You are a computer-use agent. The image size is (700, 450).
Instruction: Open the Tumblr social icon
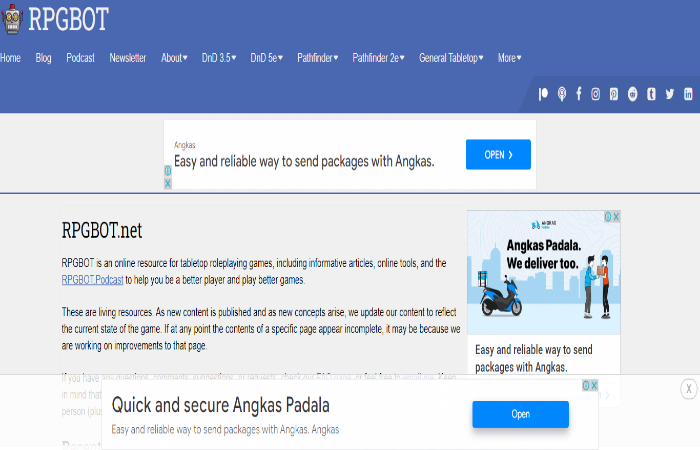(651, 94)
